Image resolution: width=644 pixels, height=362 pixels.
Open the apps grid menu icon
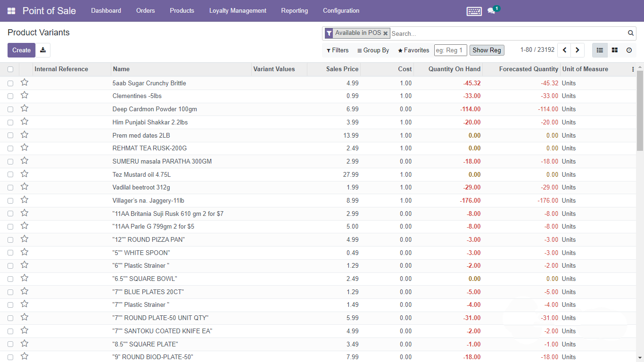(11, 11)
